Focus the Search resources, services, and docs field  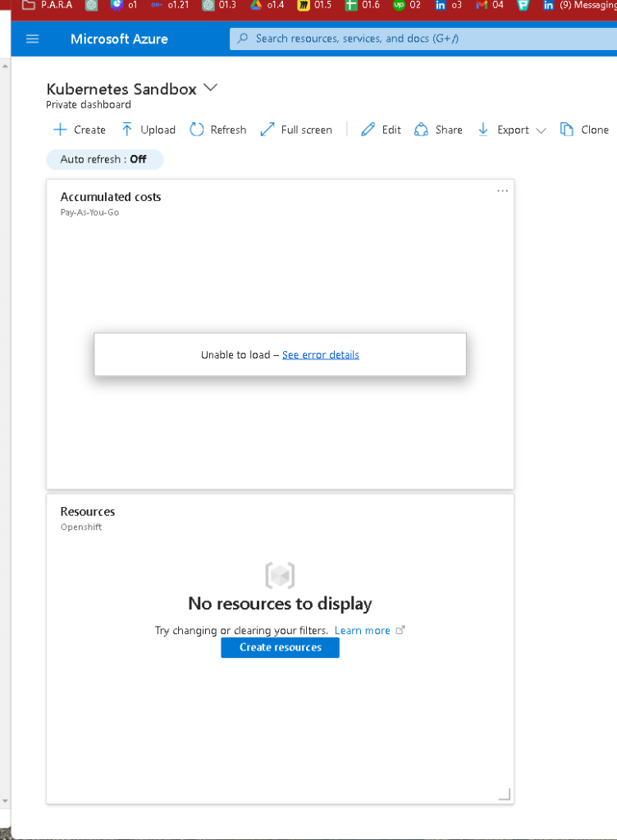423,39
